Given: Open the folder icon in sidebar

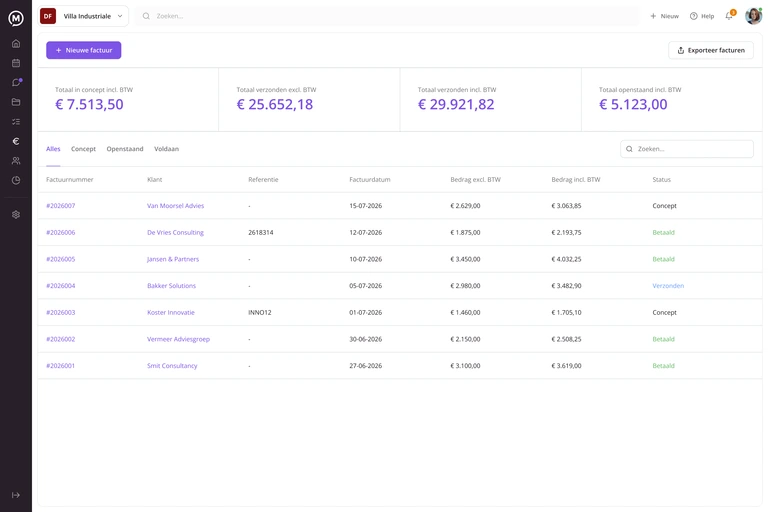Looking at the screenshot, I should [x=16, y=102].
